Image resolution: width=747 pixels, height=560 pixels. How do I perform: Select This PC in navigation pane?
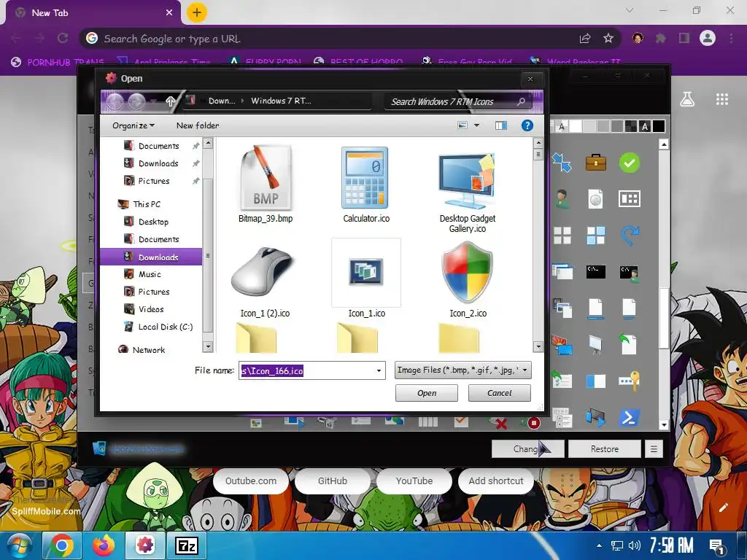(146, 204)
